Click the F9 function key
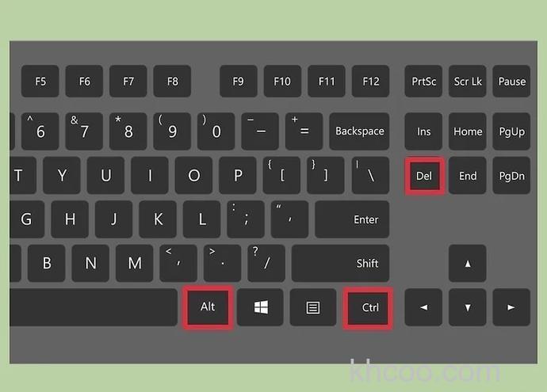547x392 pixels. pyautogui.click(x=239, y=82)
